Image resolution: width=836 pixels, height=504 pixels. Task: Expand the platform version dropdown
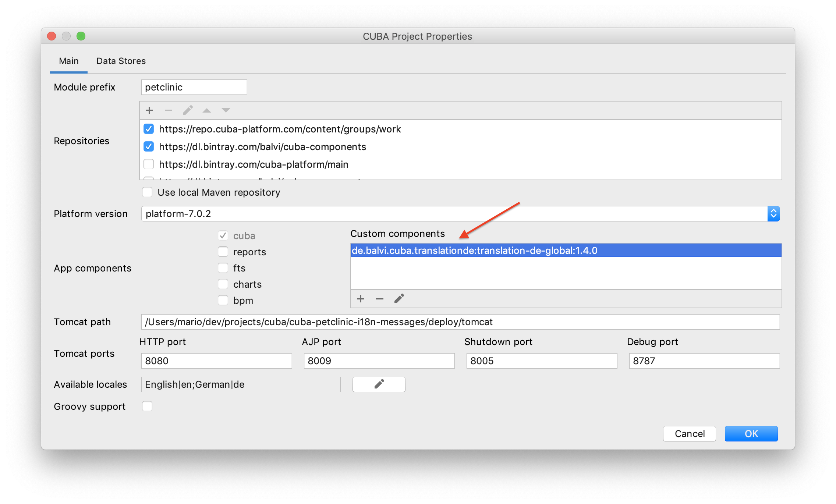774,213
